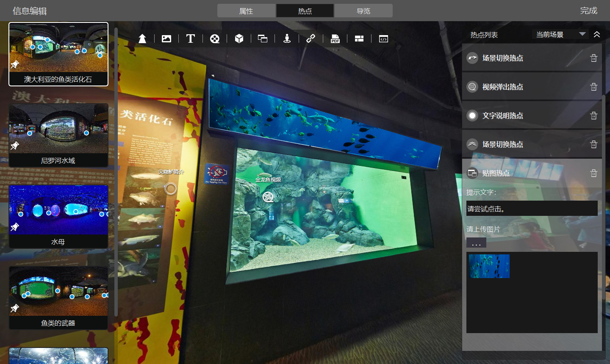Open the 当前场景 dropdown
This screenshot has height=364, width=610.
coord(560,34)
